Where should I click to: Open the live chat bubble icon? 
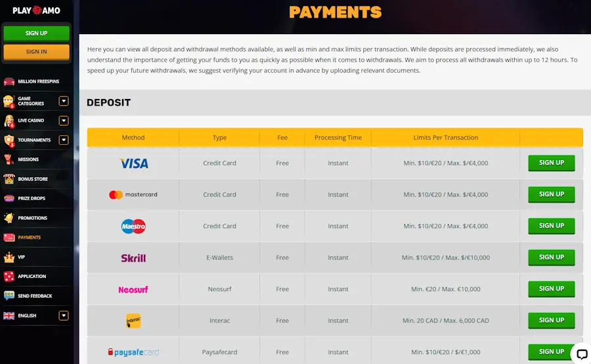pyautogui.click(x=581, y=354)
